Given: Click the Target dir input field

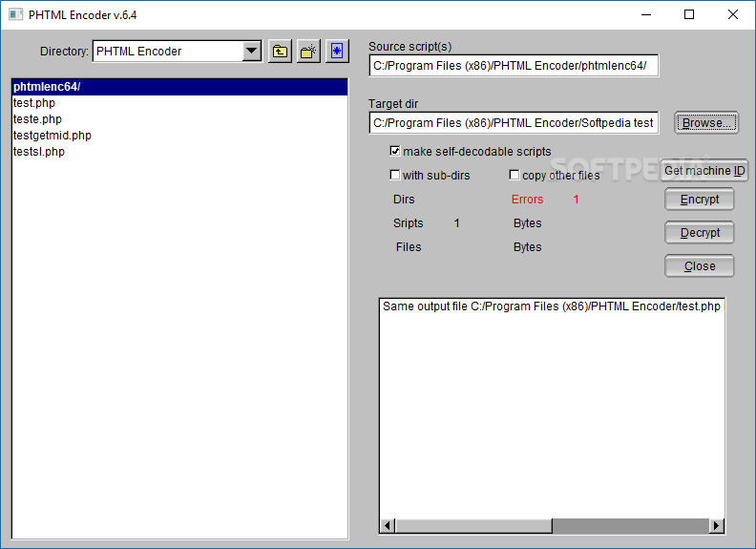Looking at the screenshot, I should point(514,122).
